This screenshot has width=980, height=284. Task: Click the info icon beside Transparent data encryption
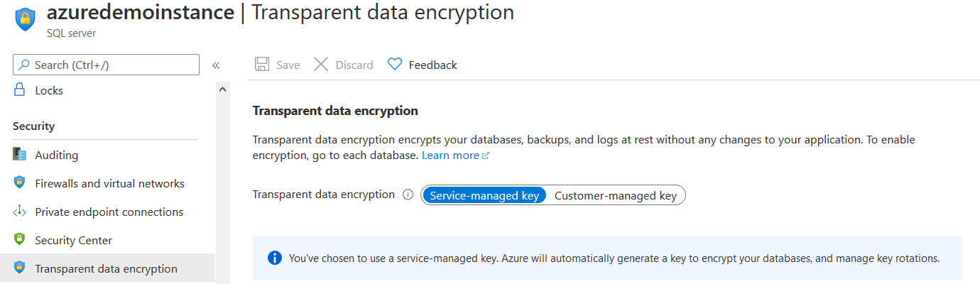(408, 195)
